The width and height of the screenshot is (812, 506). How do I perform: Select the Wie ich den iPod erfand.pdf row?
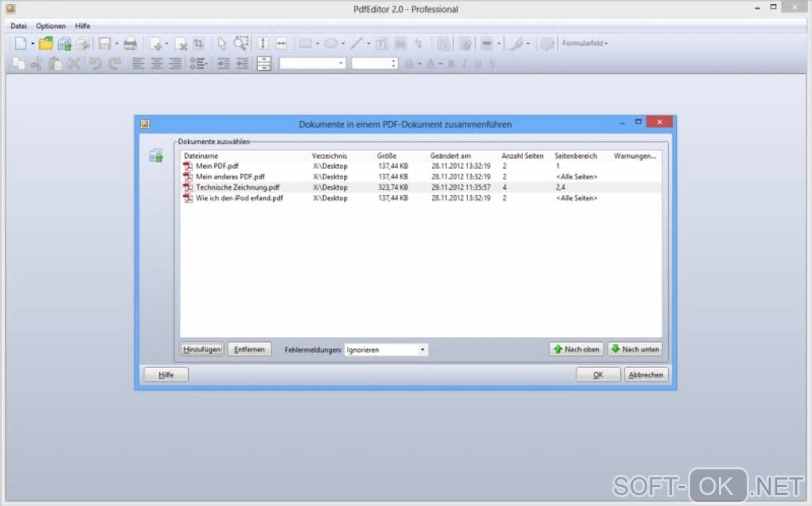click(420, 198)
